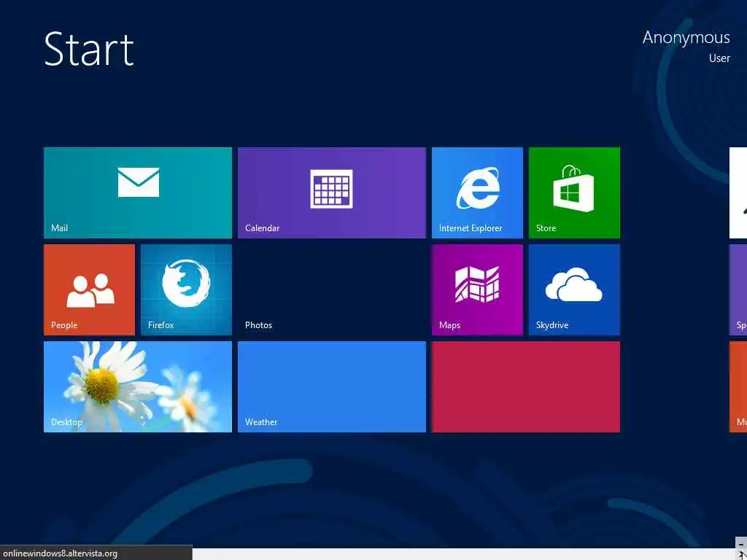Click the Anonymous user name
The height and width of the screenshot is (560, 747).
[686, 38]
